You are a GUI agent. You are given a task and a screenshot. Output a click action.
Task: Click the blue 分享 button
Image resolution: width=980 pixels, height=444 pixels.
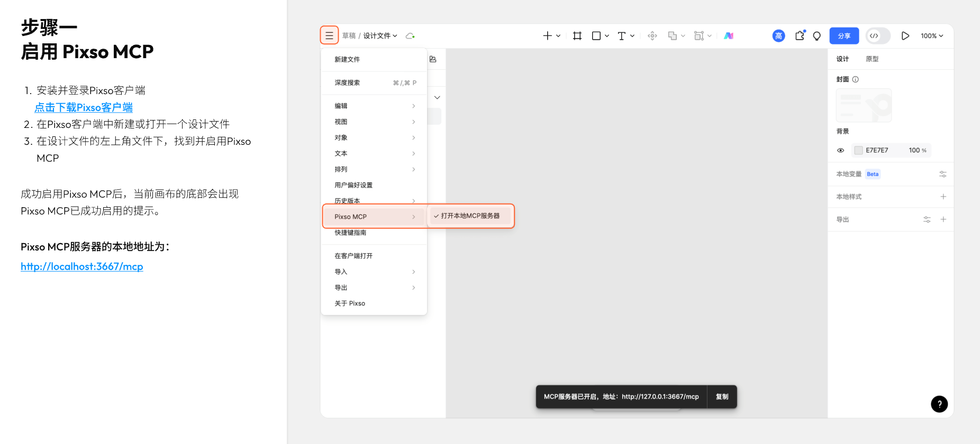click(844, 35)
